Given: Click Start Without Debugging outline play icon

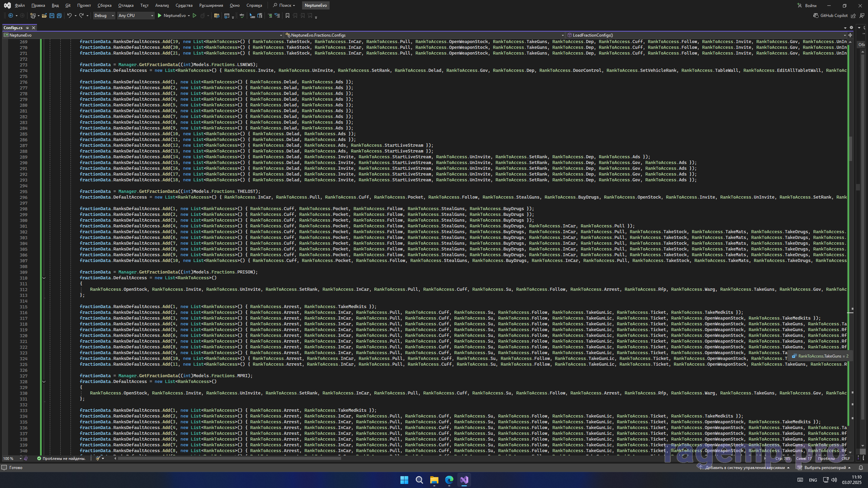Looking at the screenshot, I should [195, 16].
